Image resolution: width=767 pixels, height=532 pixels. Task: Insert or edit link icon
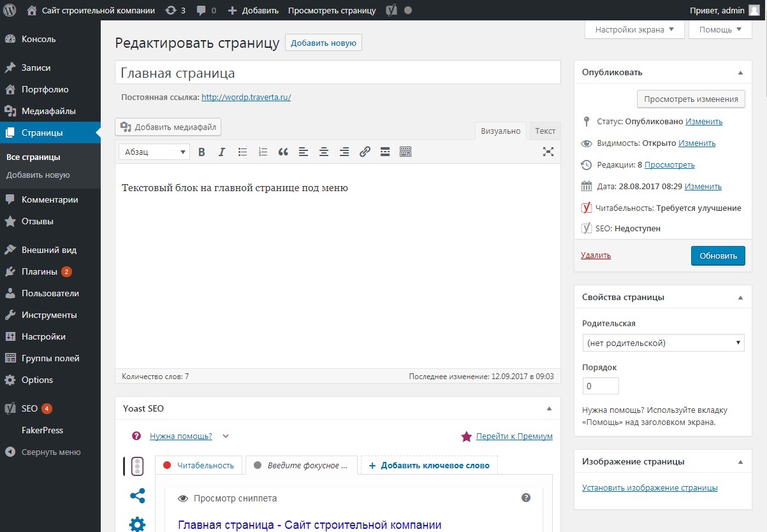click(365, 152)
